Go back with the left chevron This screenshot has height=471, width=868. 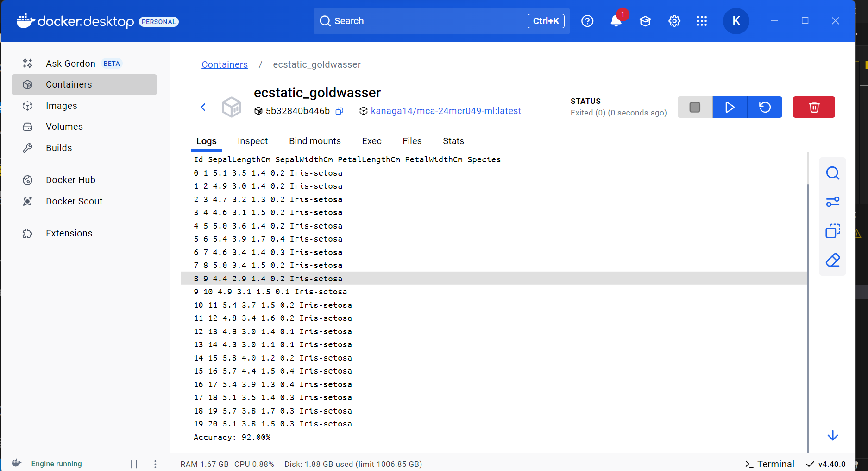203,107
